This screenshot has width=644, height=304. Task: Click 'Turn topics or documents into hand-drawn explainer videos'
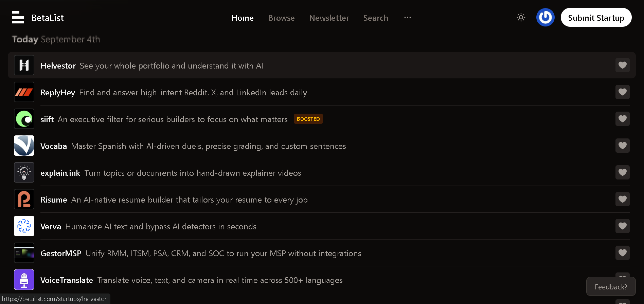(193, 173)
